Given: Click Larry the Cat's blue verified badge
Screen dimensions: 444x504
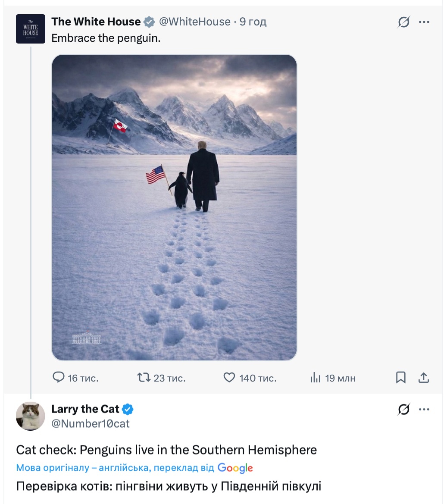Looking at the screenshot, I should click(x=128, y=409).
